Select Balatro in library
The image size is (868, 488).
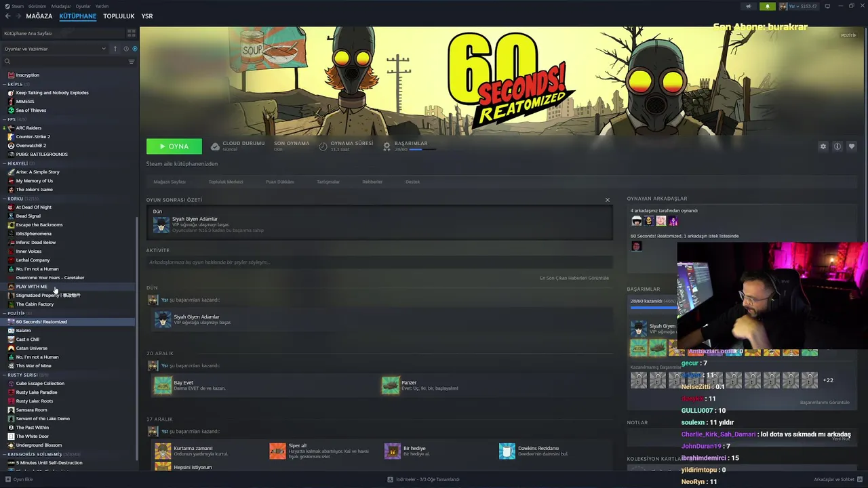tap(23, 331)
